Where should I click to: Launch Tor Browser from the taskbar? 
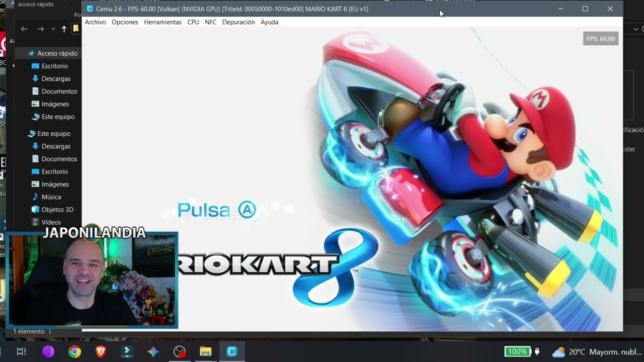tap(48, 352)
